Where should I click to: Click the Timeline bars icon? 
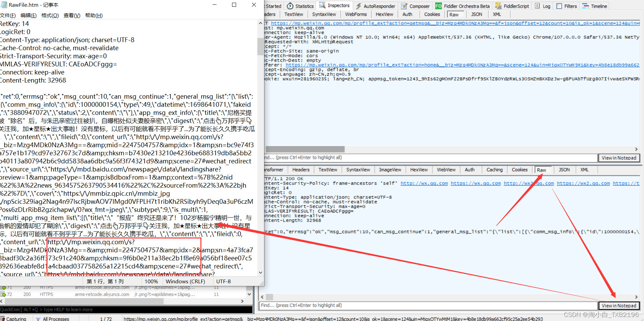click(585, 6)
